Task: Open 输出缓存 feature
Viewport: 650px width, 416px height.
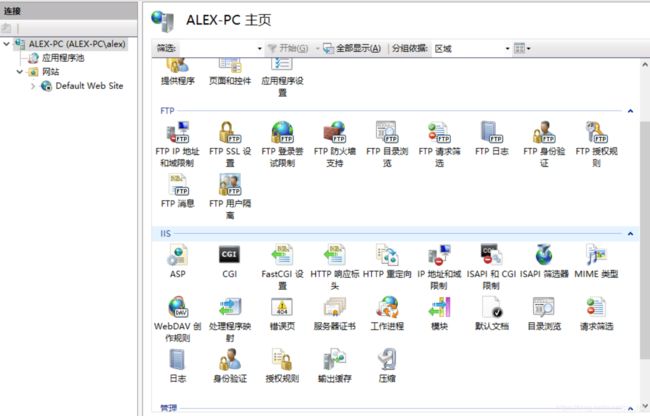Action: click(x=335, y=365)
